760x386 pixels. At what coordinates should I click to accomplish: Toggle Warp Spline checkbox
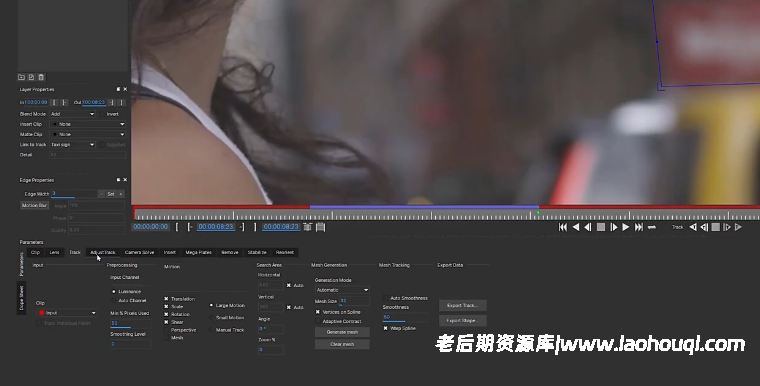tap(386, 328)
